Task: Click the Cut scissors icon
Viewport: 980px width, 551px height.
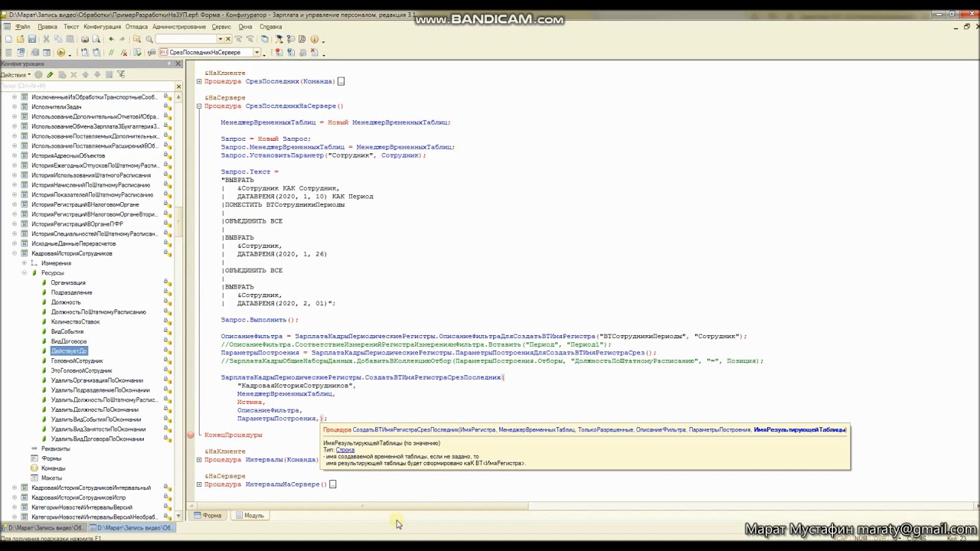Action: click(x=46, y=39)
